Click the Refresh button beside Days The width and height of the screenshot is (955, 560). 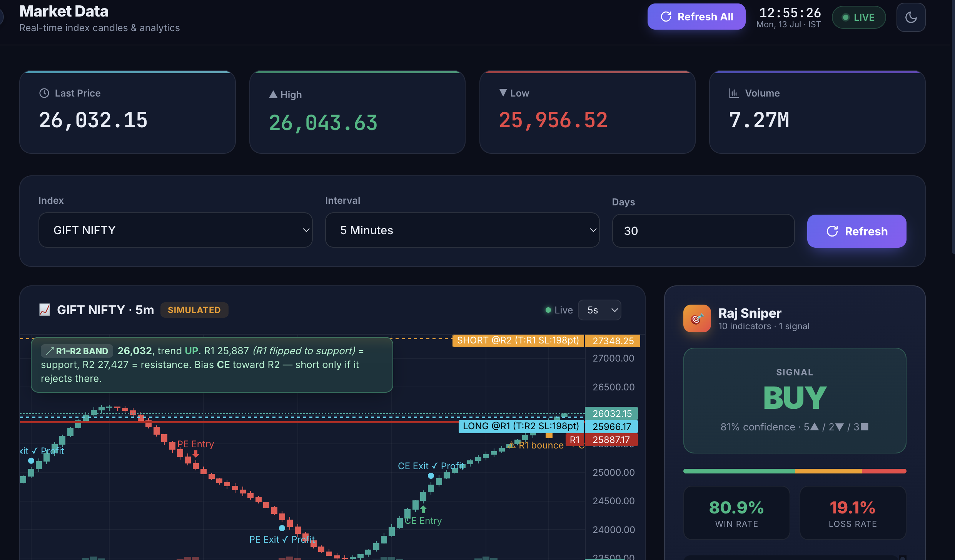[856, 231]
